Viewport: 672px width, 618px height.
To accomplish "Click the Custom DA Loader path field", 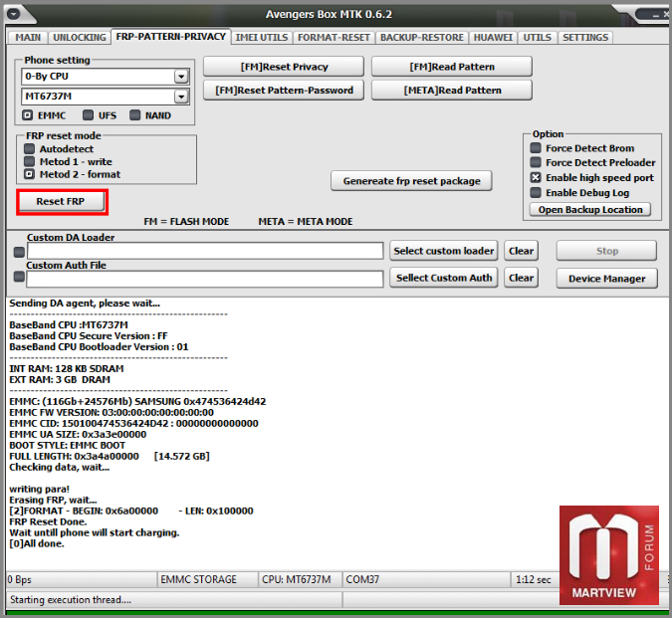I will click(205, 251).
